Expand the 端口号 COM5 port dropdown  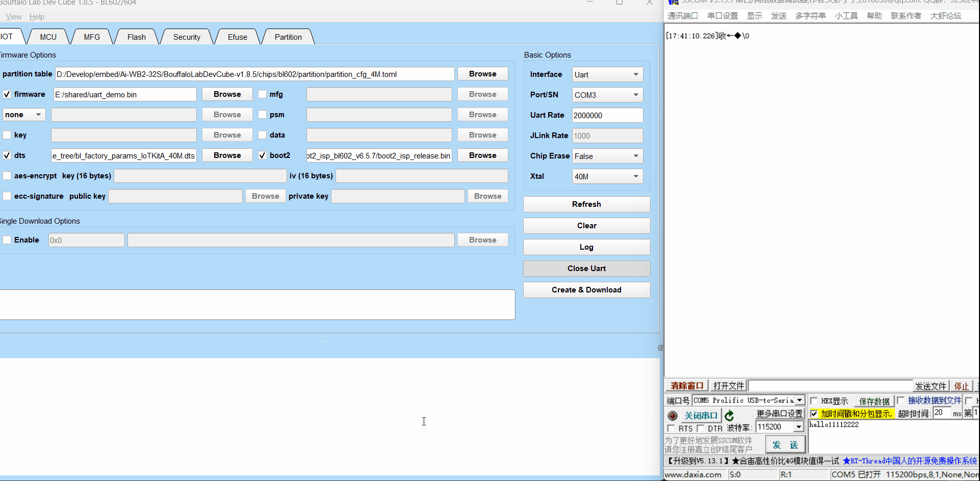[800, 400]
